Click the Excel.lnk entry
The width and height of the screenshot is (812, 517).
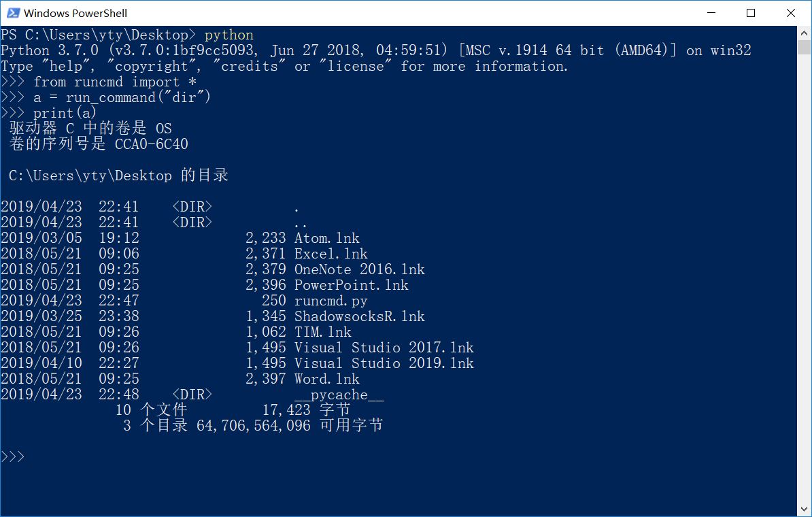330,254
